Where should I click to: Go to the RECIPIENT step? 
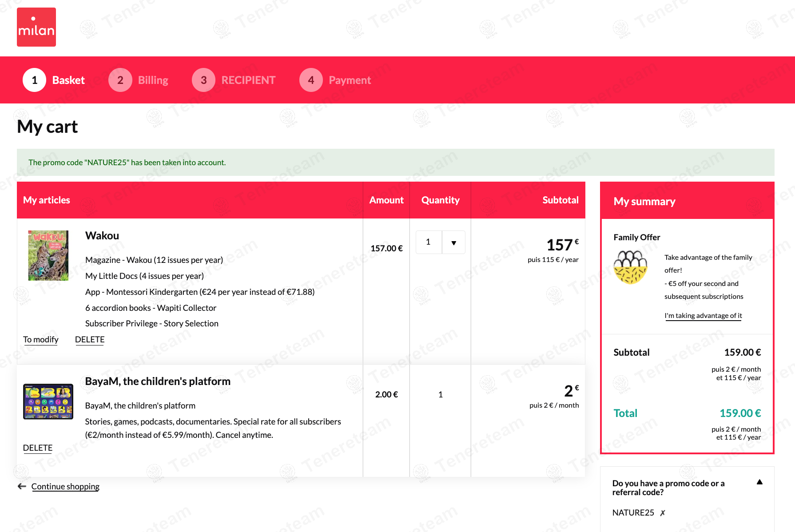[234, 80]
